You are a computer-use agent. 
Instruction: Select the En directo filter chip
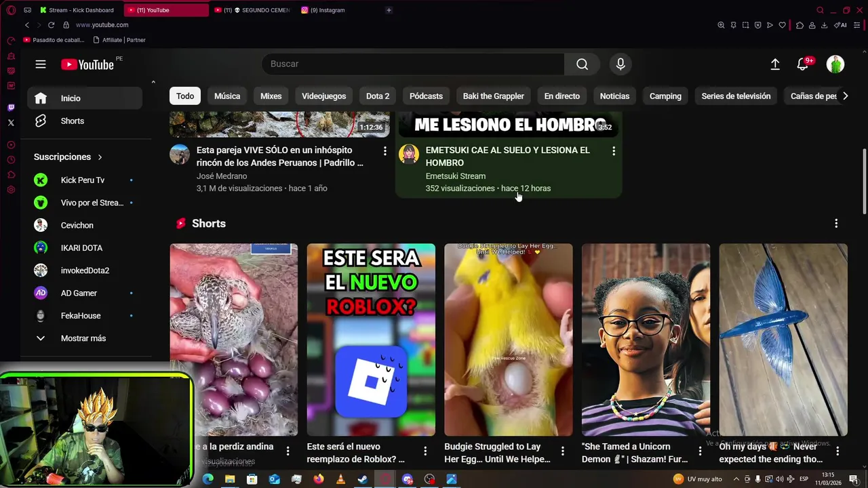562,96
